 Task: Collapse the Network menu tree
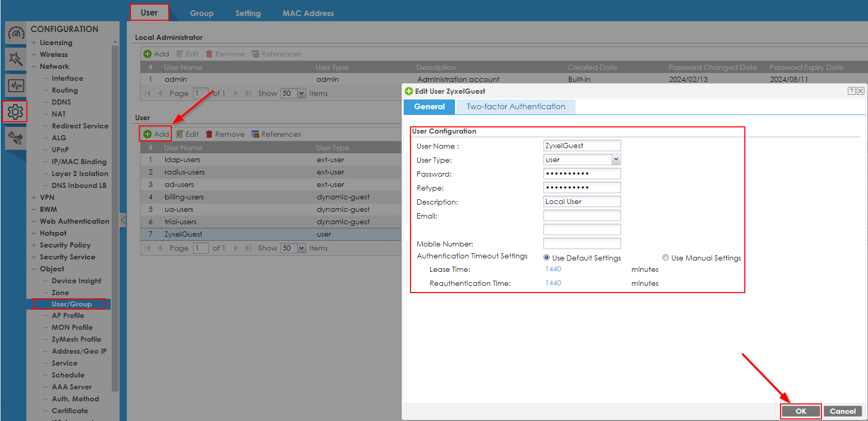34,66
